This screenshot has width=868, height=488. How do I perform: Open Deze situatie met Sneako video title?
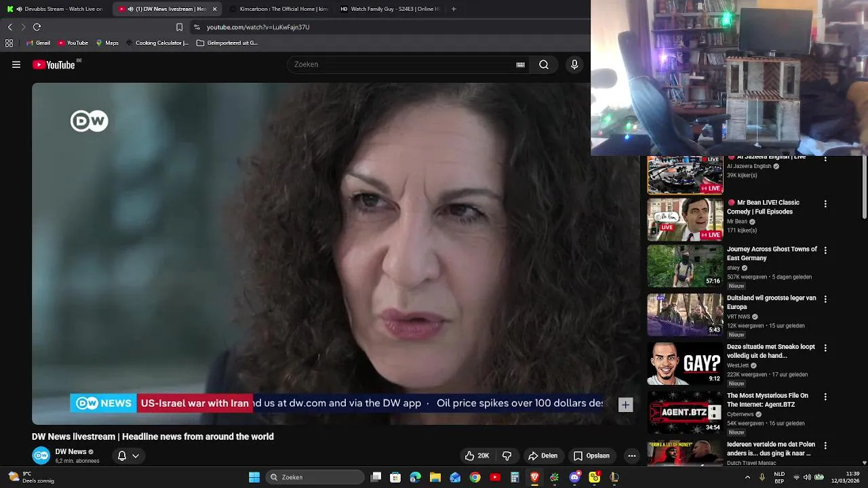[771, 351]
